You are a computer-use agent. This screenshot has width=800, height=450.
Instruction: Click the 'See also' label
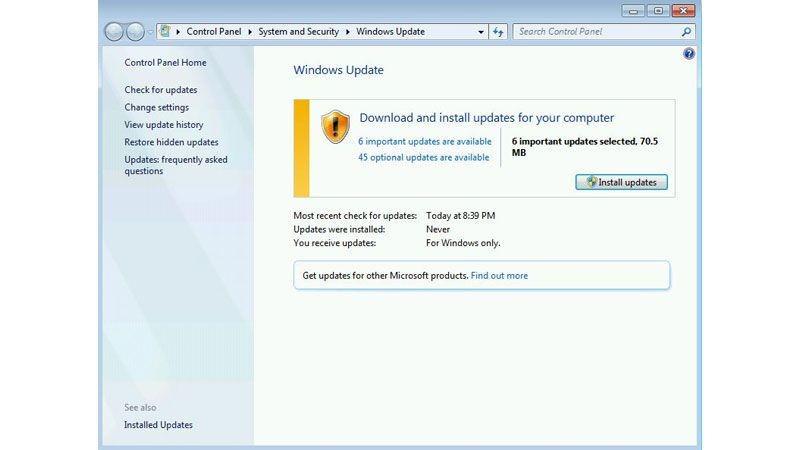[x=140, y=408]
